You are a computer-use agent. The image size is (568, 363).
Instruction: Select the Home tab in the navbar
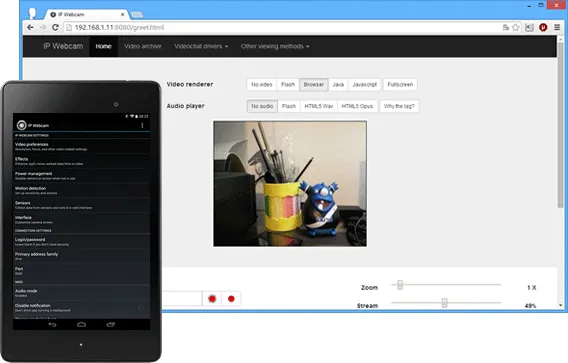click(103, 46)
